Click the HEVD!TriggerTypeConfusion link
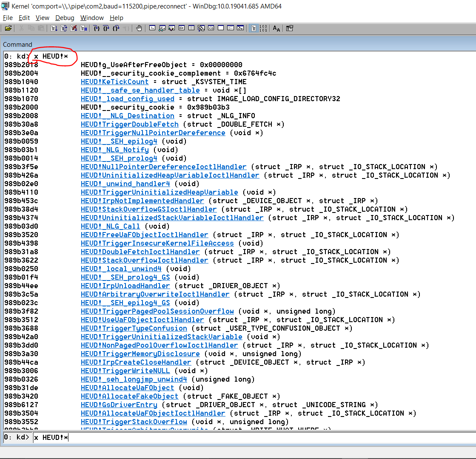476x459 pixels. [x=134, y=328]
